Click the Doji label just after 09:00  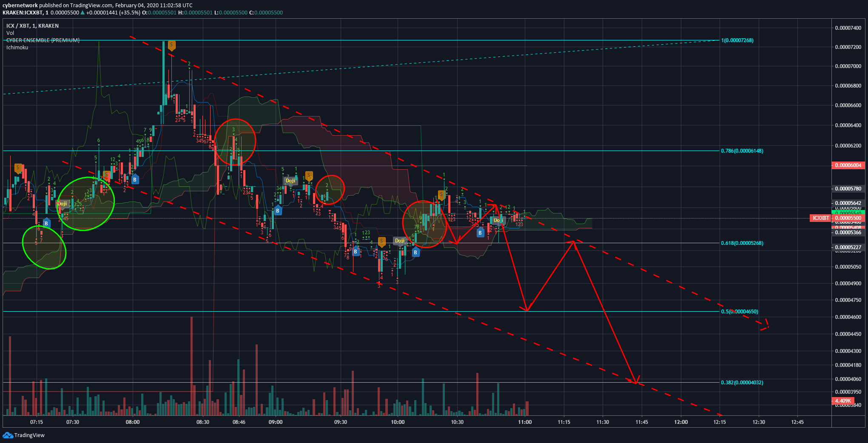click(x=290, y=181)
